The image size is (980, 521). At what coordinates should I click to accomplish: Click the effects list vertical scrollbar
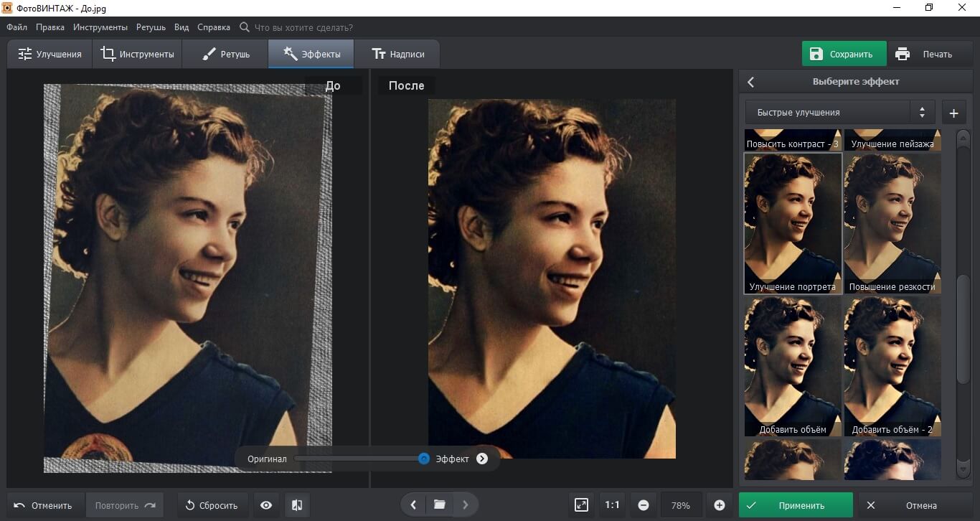963,328
